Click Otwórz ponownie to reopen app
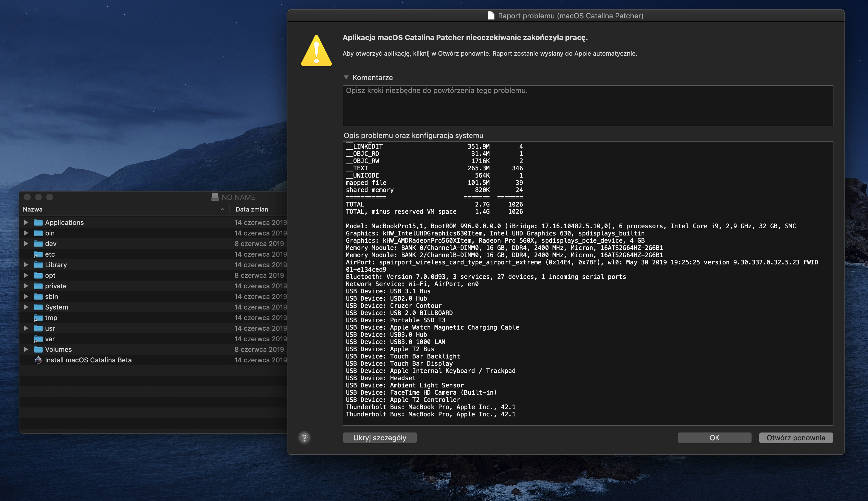The image size is (868, 501). (796, 438)
